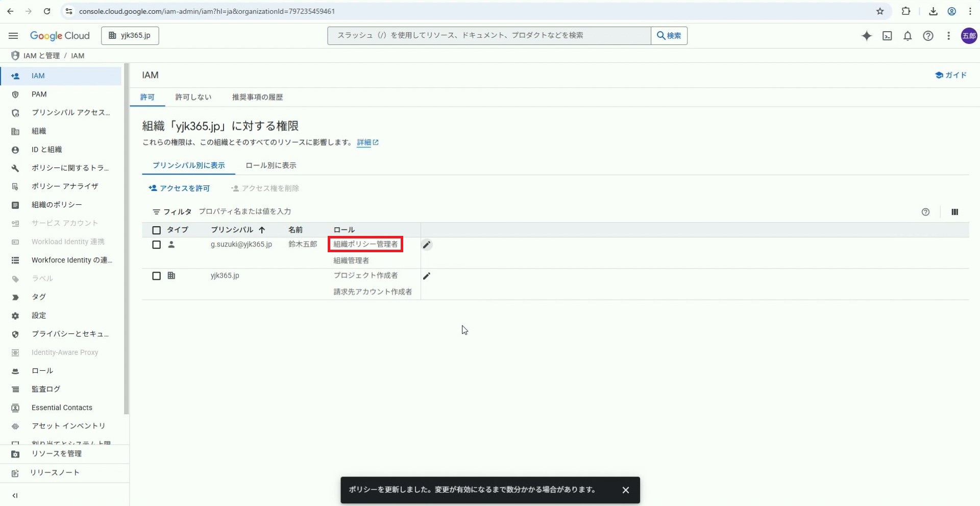The height and width of the screenshot is (506, 980).
Task: Click the edit pencil for g.suzuki@yjk365.jp
Action: pyautogui.click(x=427, y=245)
